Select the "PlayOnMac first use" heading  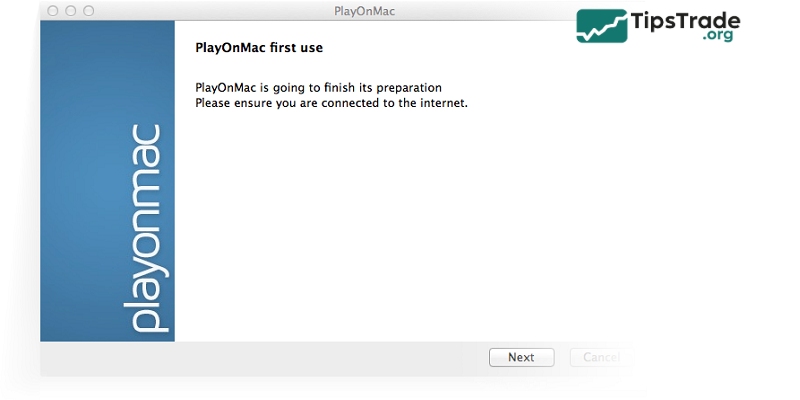[x=258, y=47]
